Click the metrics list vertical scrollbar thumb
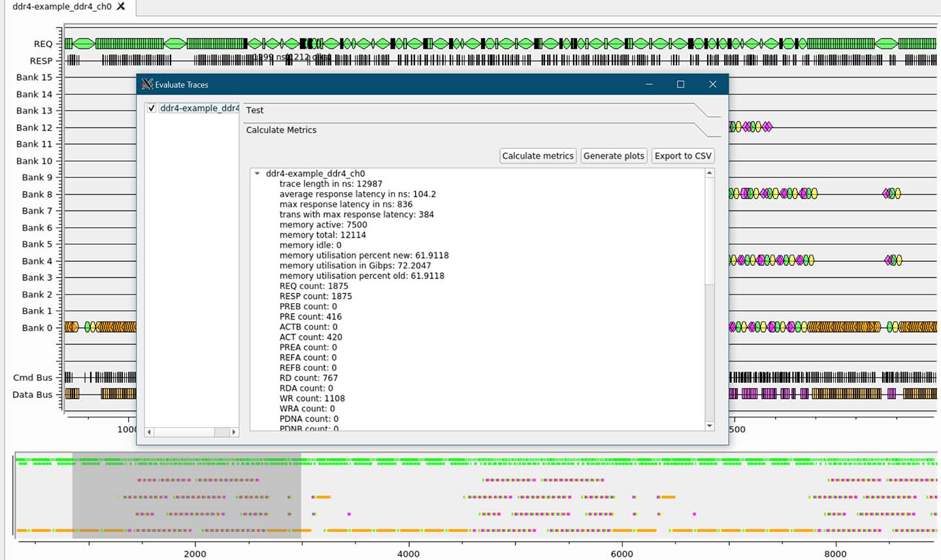The height and width of the screenshot is (560, 941). [710, 231]
